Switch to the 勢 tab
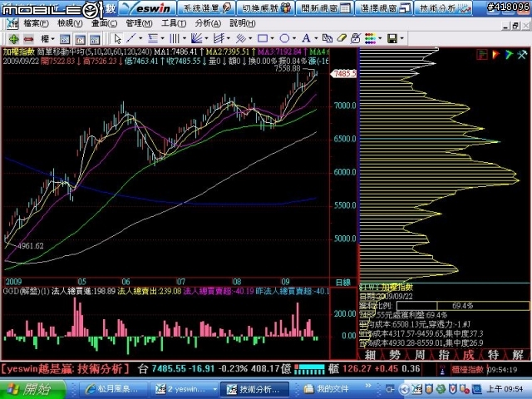Image resolution: width=532 pixels, height=399 pixels. 395,355
